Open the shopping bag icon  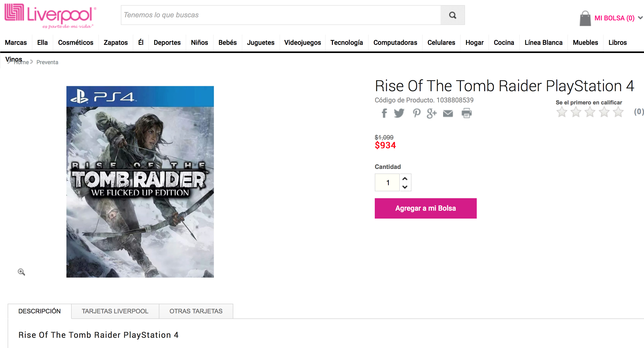click(x=585, y=18)
